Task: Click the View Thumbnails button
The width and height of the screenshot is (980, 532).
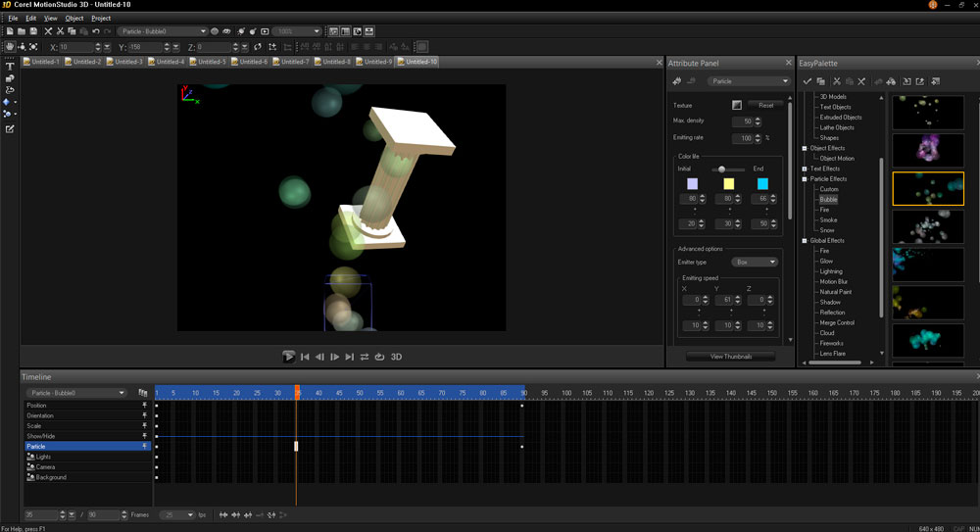Action: tap(731, 357)
